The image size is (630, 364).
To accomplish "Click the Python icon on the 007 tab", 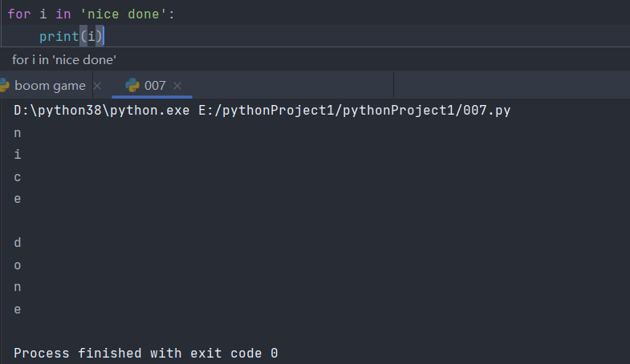I will pyautogui.click(x=132, y=86).
